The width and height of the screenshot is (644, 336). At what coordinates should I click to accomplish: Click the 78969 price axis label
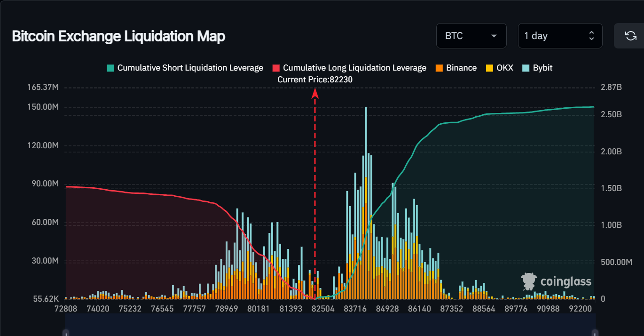click(226, 309)
